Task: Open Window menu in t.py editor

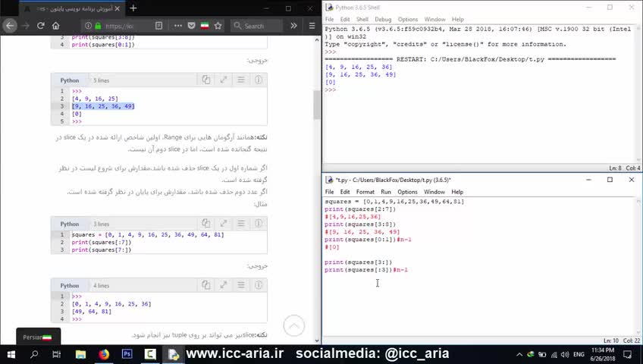Action: coord(434,192)
